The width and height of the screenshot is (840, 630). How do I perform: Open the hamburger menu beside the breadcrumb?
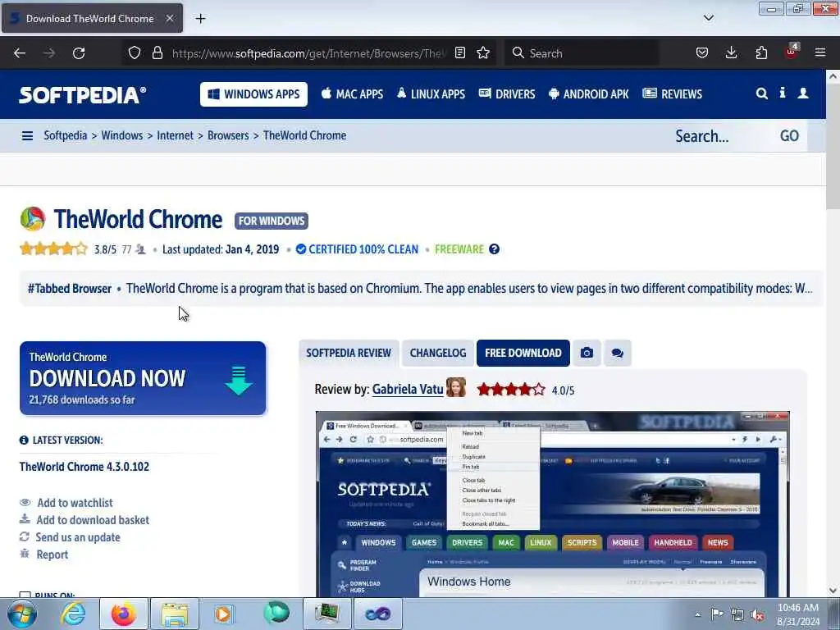tap(27, 135)
